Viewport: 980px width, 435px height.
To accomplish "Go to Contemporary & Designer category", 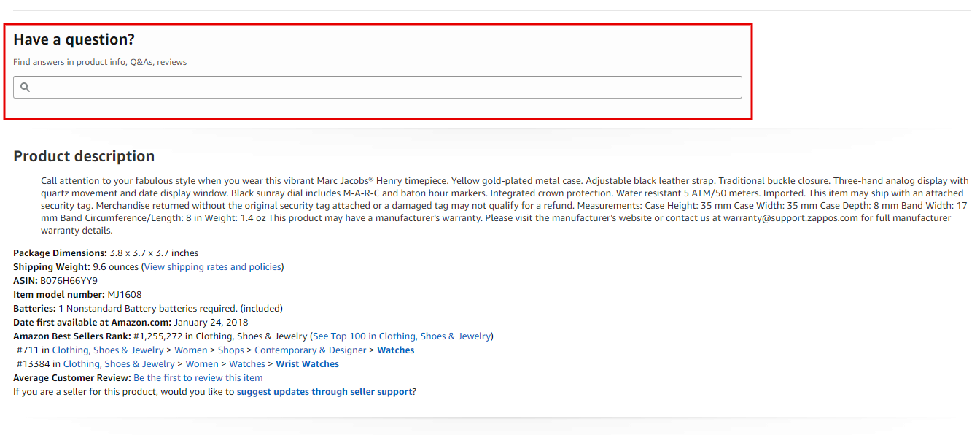I will (311, 350).
